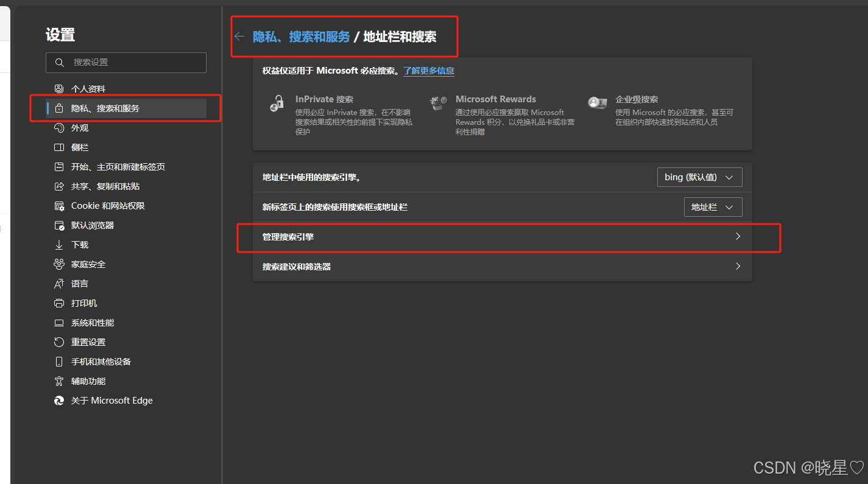Click the 了解更多信息 link
The height and width of the screenshot is (484, 868).
pyautogui.click(x=429, y=71)
